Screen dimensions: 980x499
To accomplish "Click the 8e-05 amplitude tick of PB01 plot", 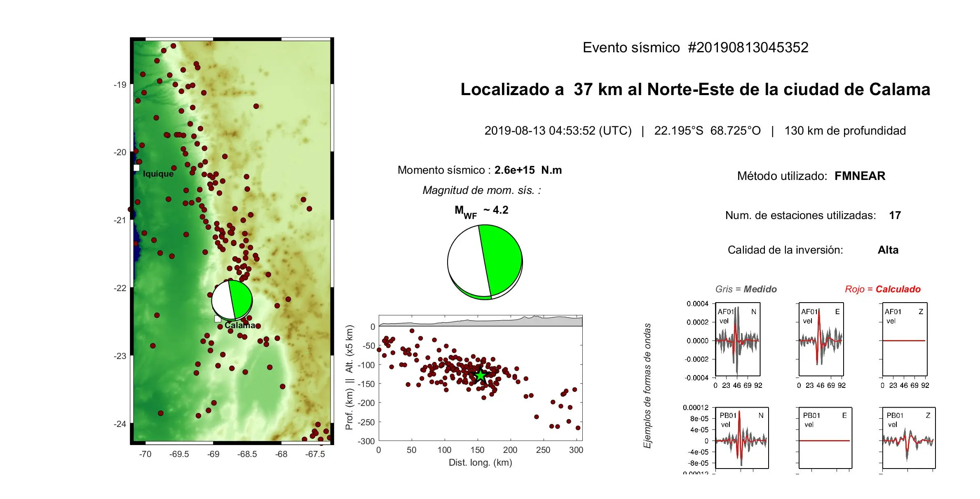I will click(699, 419).
